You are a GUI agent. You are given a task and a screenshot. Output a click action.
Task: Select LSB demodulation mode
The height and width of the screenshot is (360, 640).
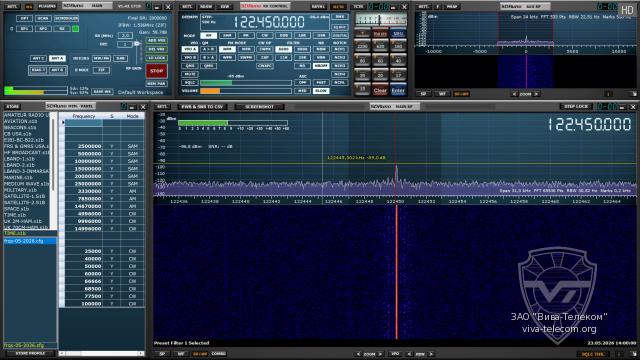(x=302, y=36)
